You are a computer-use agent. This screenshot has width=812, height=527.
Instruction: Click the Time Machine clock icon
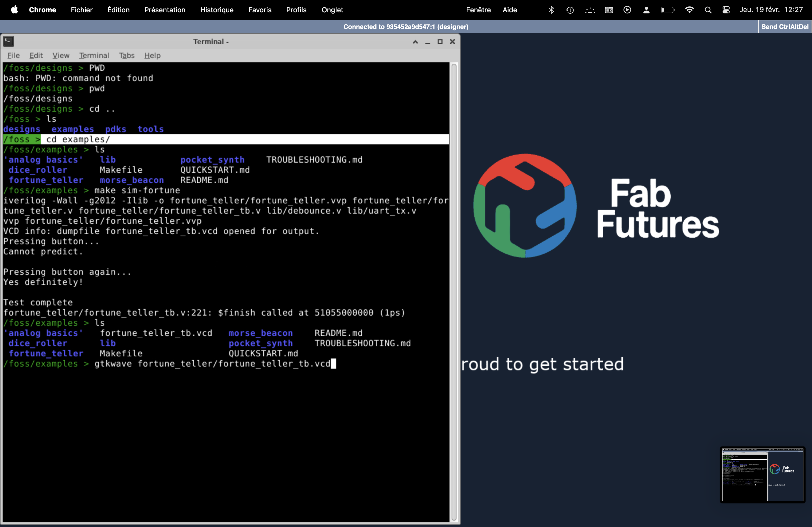(570, 10)
